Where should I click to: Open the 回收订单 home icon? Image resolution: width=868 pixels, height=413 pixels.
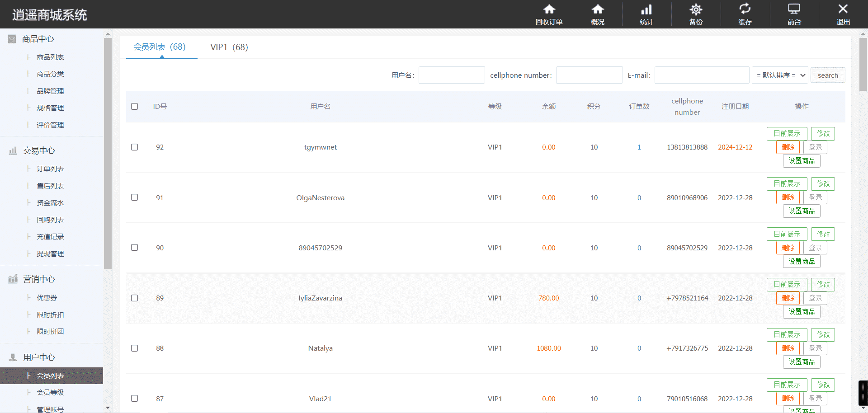[549, 9]
